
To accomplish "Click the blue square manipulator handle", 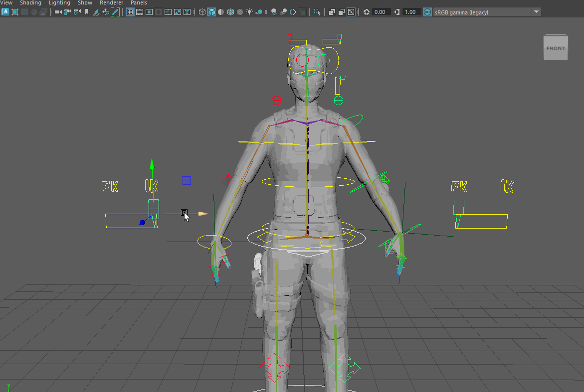I will click(187, 180).
